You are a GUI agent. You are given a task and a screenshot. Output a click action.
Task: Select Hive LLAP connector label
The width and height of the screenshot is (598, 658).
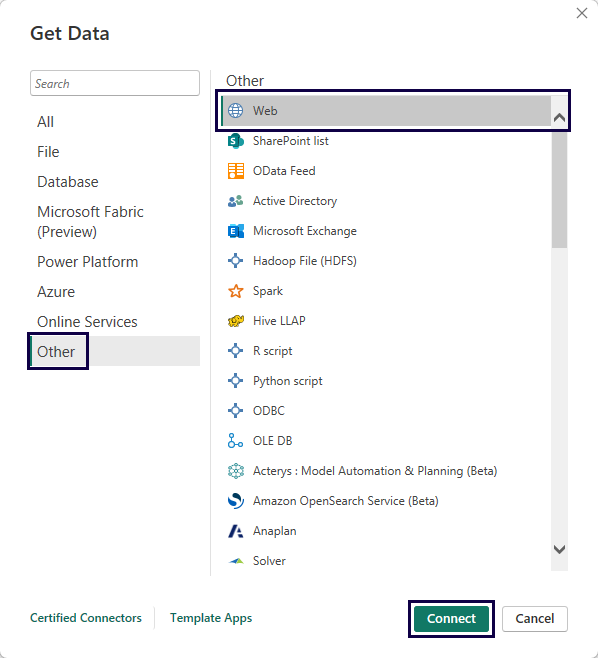coord(279,321)
